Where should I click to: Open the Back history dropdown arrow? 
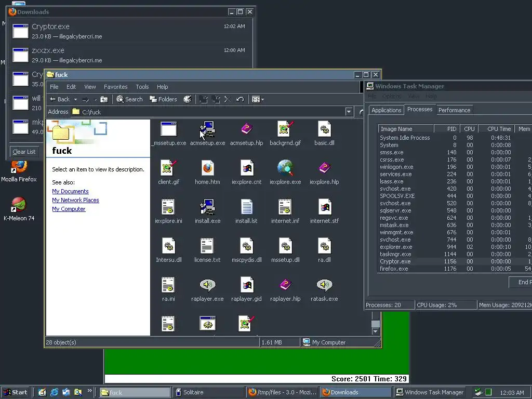coord(75,99)
